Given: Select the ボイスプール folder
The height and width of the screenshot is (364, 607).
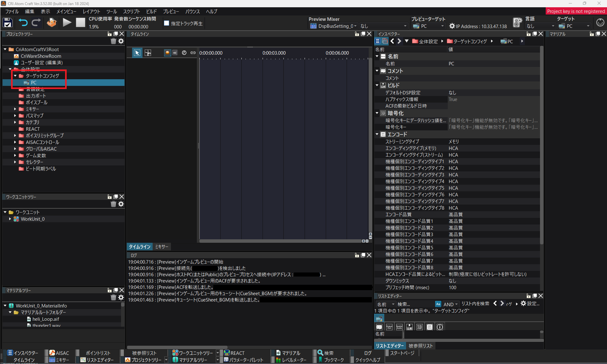Looking at the screenshot, I should pyautogui.click(x=37, y=102).
